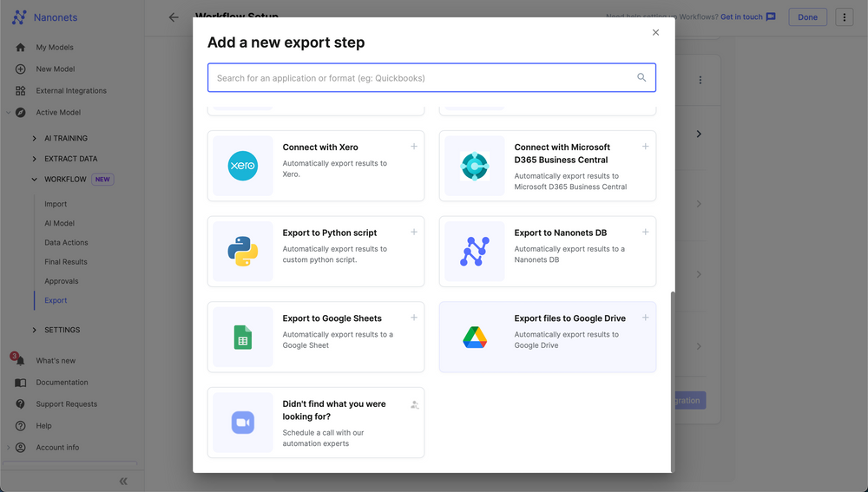The height and width of the screenshot is (492, 868).
Task: Focus the application search input field
Action: (421, 78)
